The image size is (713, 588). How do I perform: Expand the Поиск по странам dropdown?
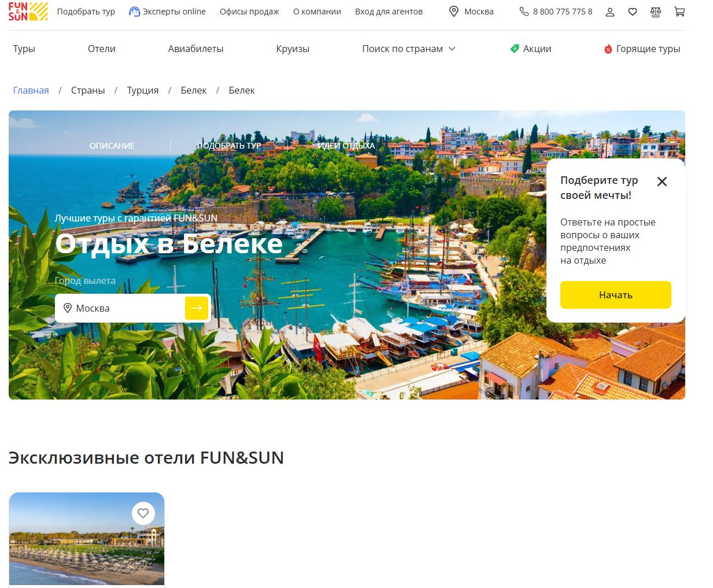click(409, 49)
